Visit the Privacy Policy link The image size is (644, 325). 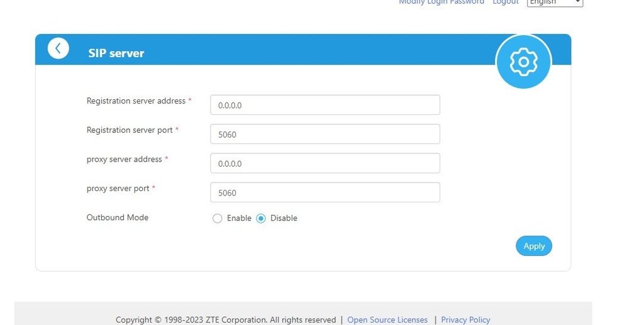pos(465,319)
